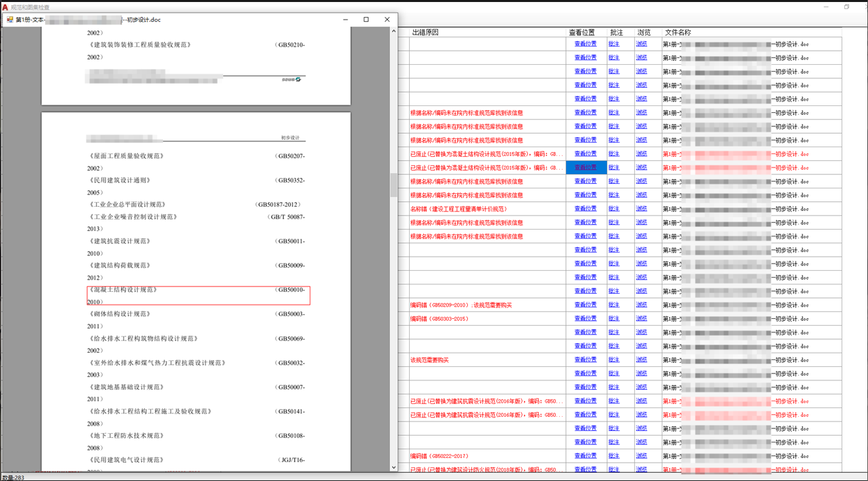Click 《砌体结构设计规范》 in the document

click(x=120, y=314)
